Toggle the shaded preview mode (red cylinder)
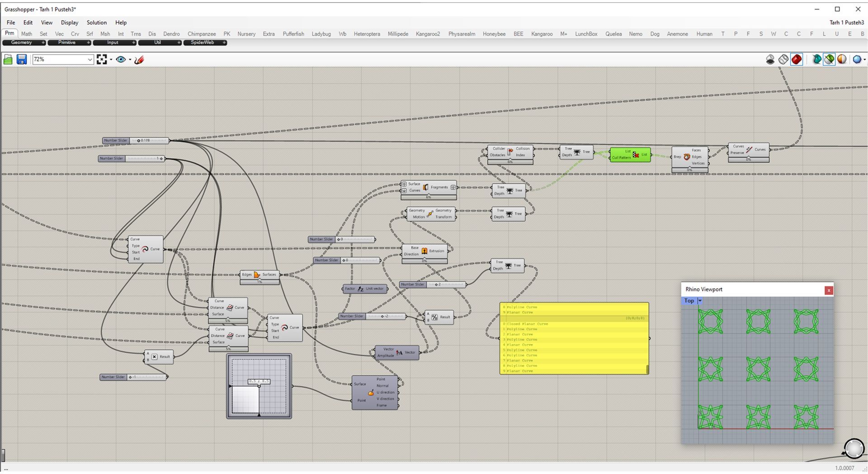The width and height of the screenshot is (868, 474). [x=797, y=59]
